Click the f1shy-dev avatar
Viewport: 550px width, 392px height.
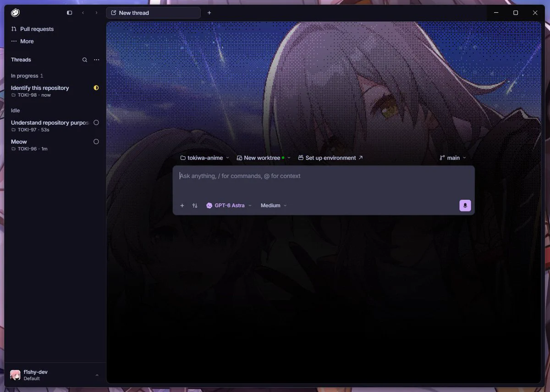pyautogui.click(x=15, y=375)
